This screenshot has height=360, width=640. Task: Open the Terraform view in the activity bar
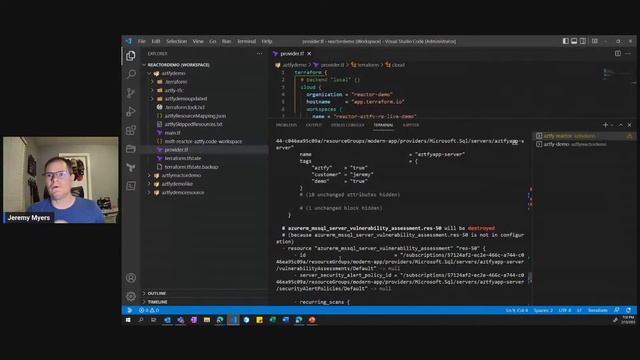131,167
